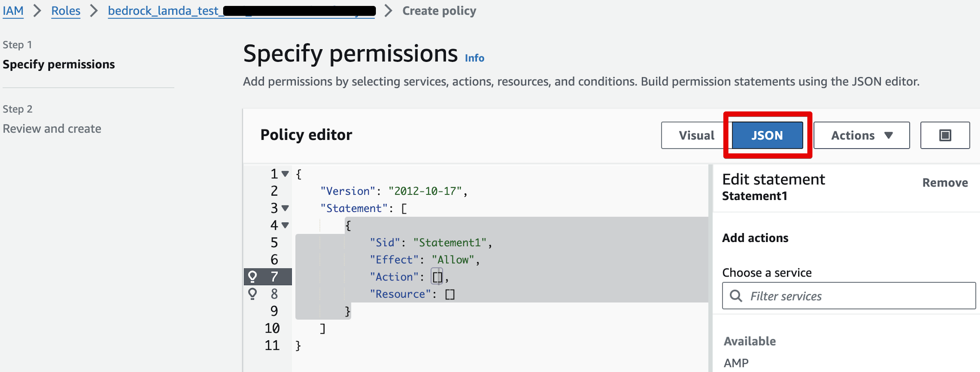980x372 pixels.
Task: Click line number 6 in the gutter
Action: pyautogui.click(x=274, y=259)
